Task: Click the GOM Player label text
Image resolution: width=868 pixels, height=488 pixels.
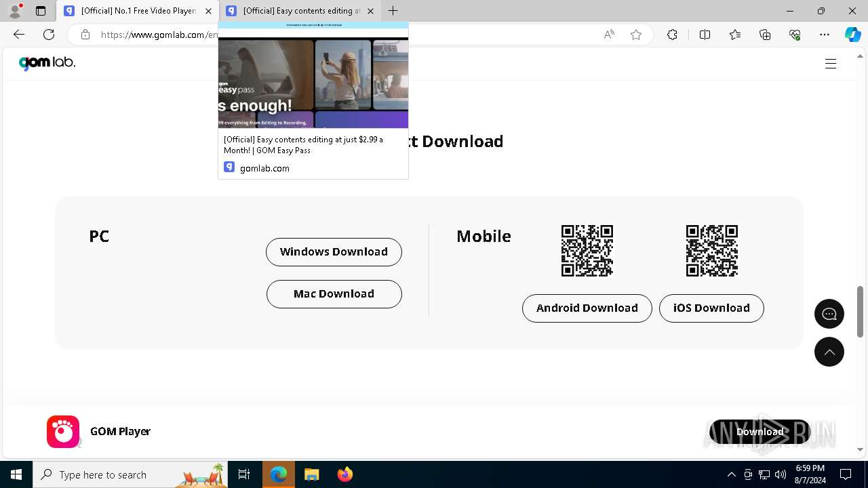Action: point(120,431)
